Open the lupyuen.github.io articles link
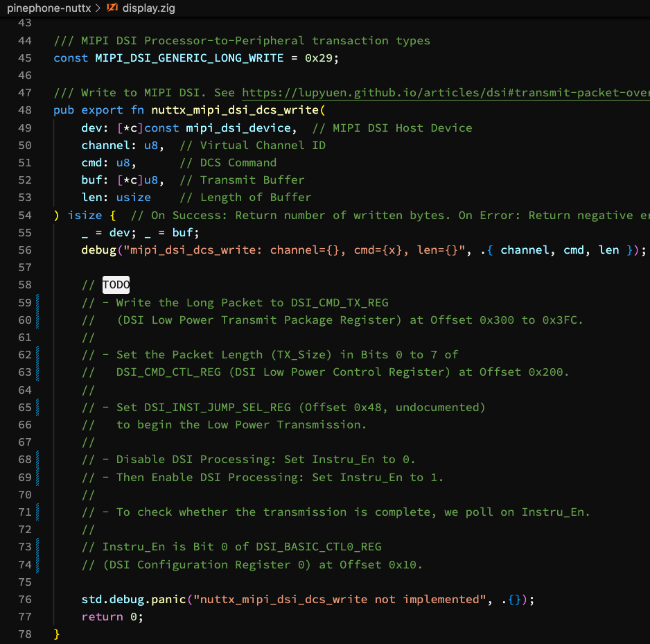 tap(445, 93)
